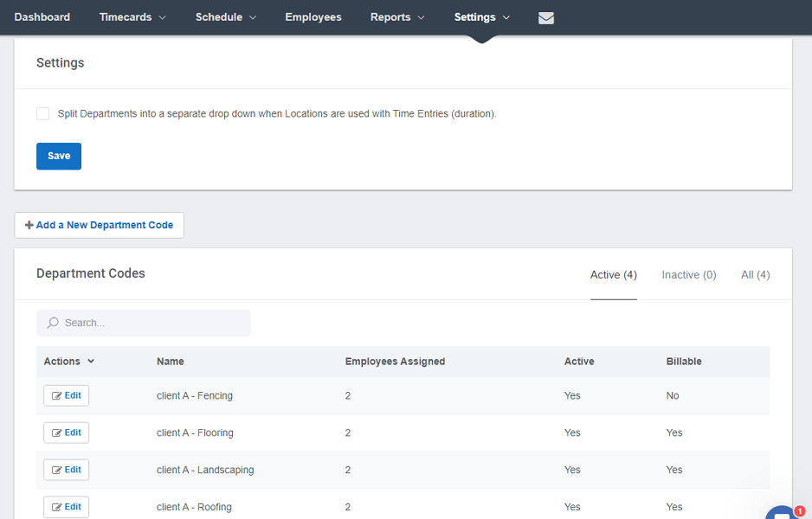
Task: Click Add a New Department Code button
Action: pos(99,225)
